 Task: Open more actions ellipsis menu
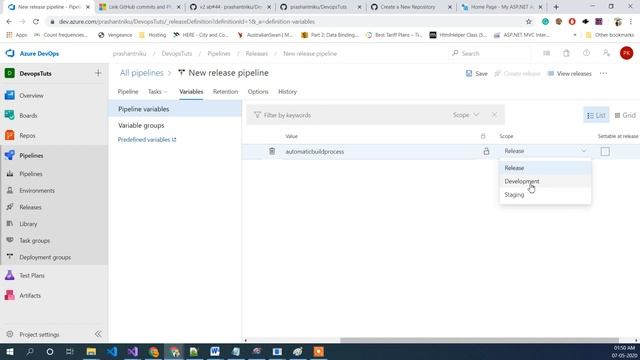click(x=603, y=74)
